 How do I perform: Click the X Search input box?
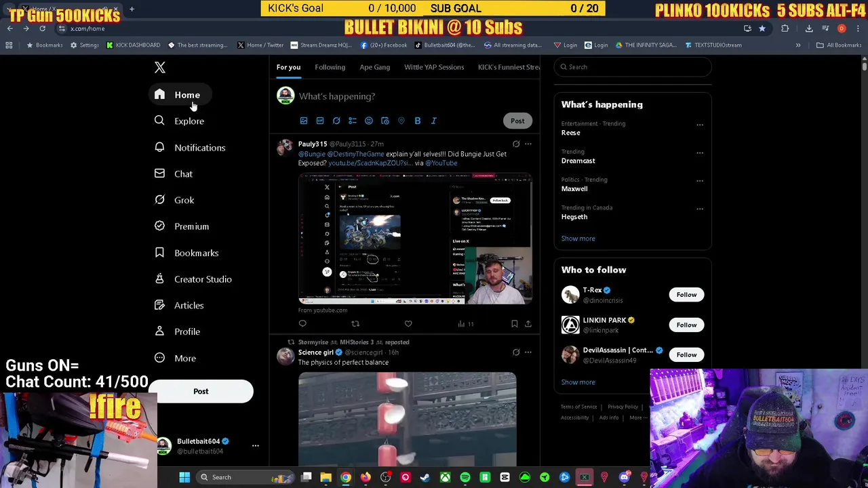click(x=633, y=67)
